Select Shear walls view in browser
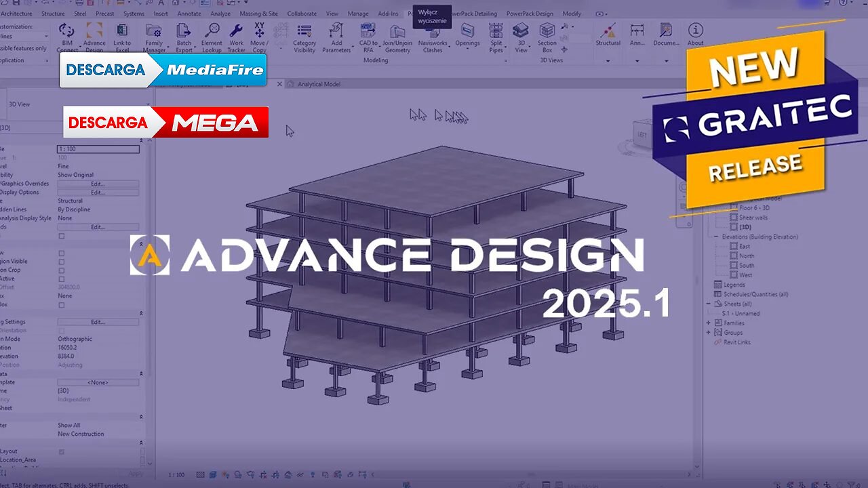 click(x=753, y=218)
